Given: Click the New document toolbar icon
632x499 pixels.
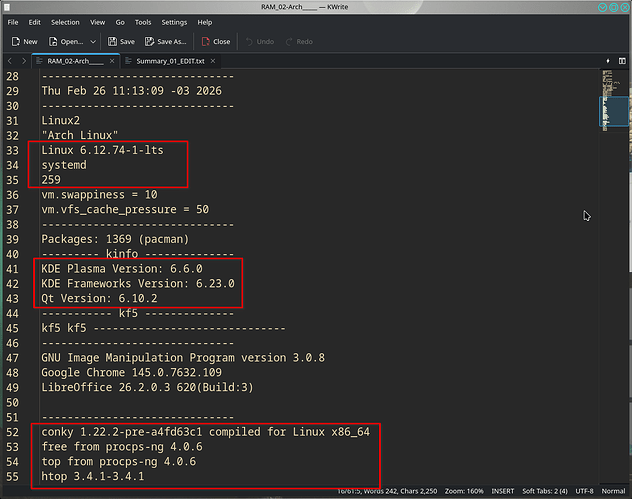Looking at the screenshot, I should (x=24, y=42).
